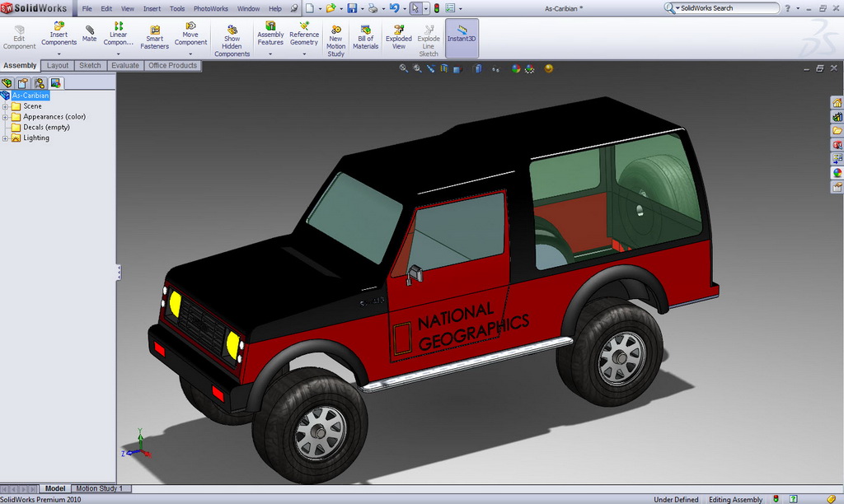Click the rebuild traffic light icon
Screen dimensions: 844x504
437,8
